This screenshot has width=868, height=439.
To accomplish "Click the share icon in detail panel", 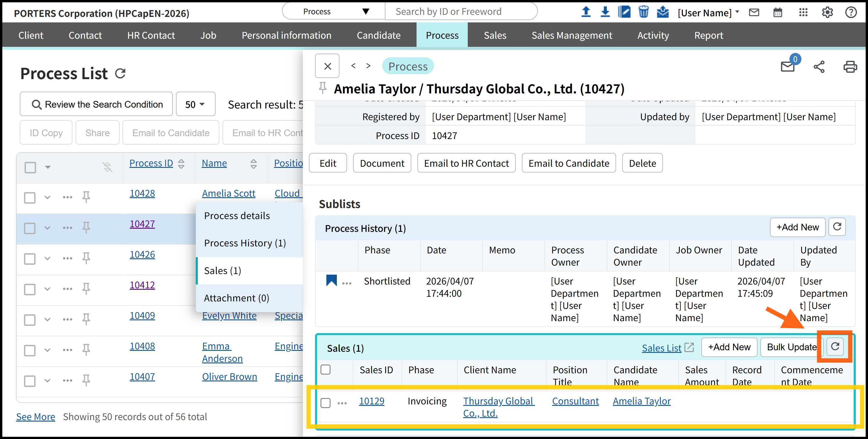I will 819,67.
